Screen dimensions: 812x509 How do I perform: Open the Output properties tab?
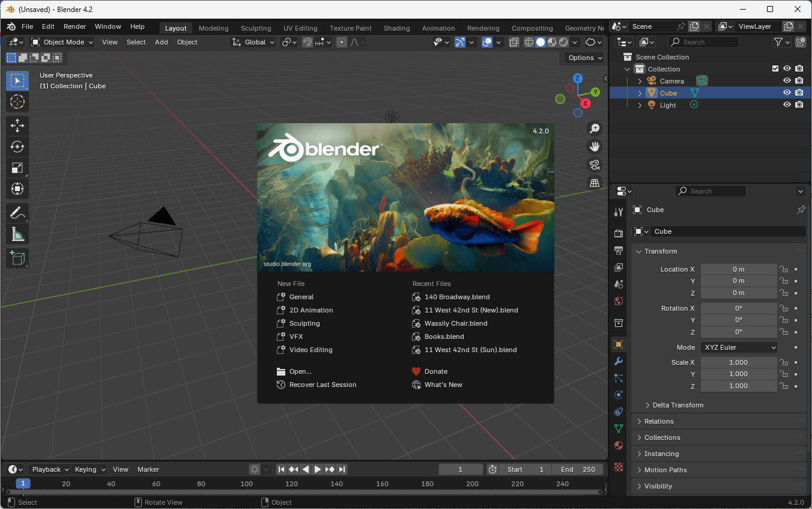[619, 250]
